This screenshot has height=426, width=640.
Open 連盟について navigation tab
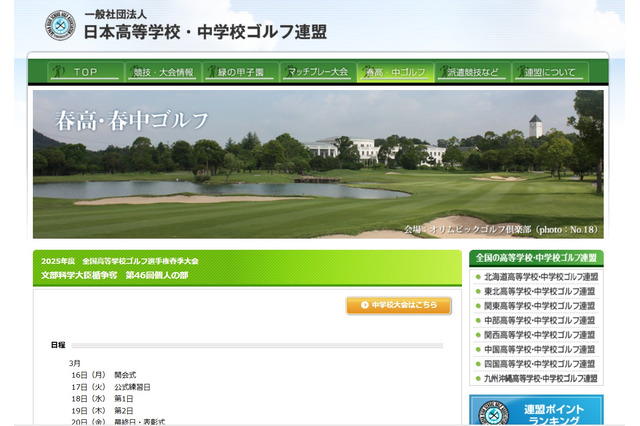pyautogui.click(x=550, y=72)
